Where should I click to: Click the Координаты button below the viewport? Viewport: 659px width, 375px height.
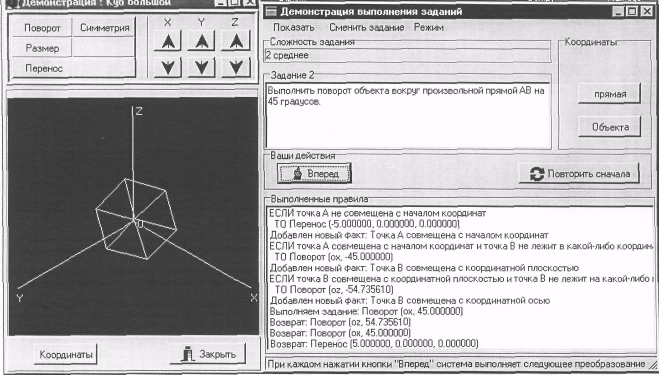click(x=66, y=354)
